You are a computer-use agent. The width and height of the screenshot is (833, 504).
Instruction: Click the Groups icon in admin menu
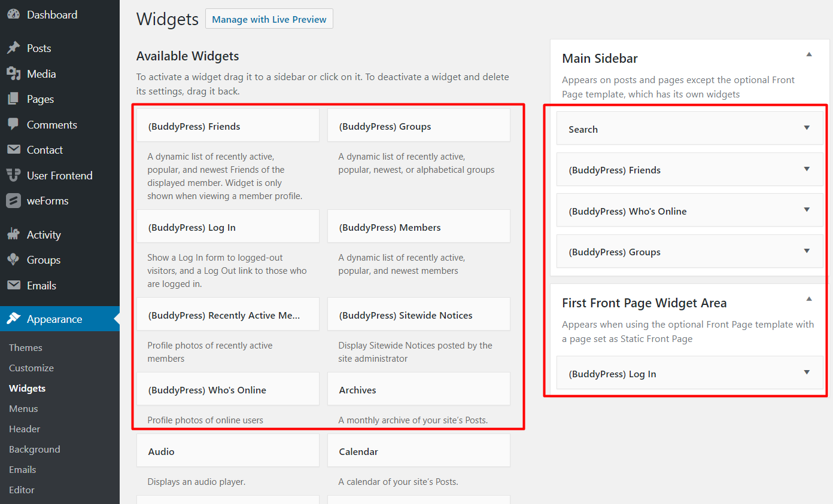coord(13,260)
